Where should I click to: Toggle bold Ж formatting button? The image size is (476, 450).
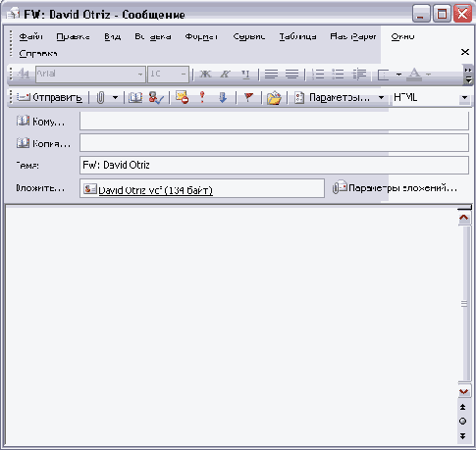(205, 75)
